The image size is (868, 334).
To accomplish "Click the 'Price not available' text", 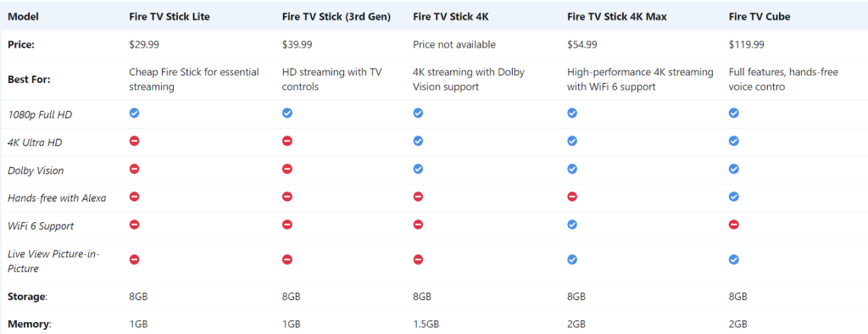I will (x=454, y=45).
